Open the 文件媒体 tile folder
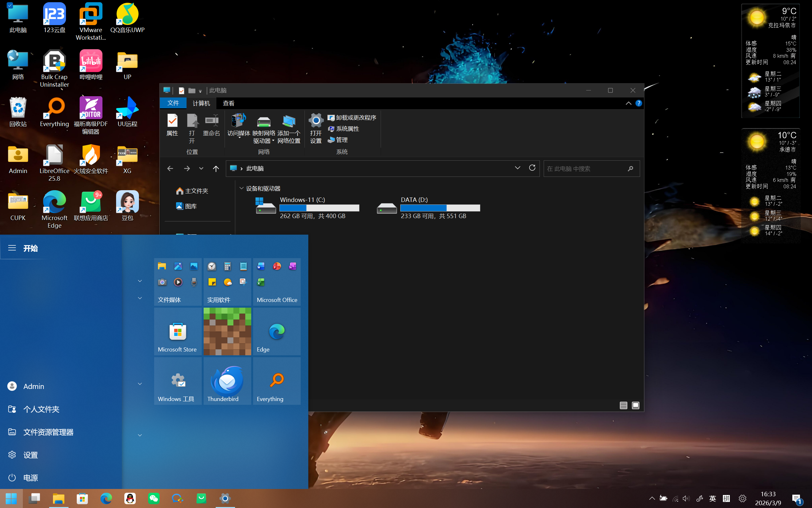 (178, 282)
